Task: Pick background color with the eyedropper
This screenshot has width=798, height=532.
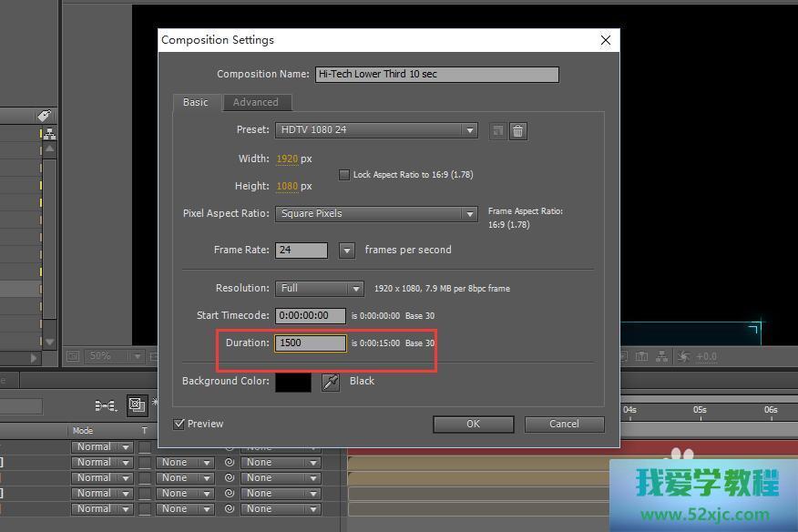Action: 331,382
